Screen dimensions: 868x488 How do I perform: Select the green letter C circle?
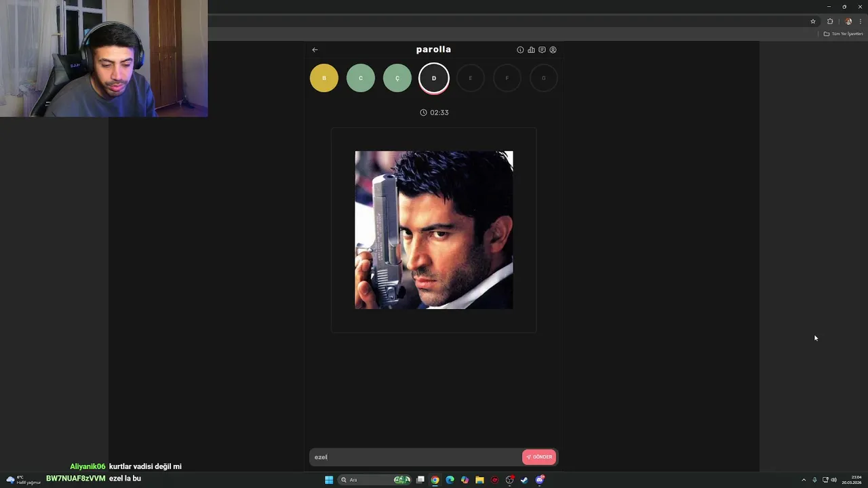tap(361, 78)
